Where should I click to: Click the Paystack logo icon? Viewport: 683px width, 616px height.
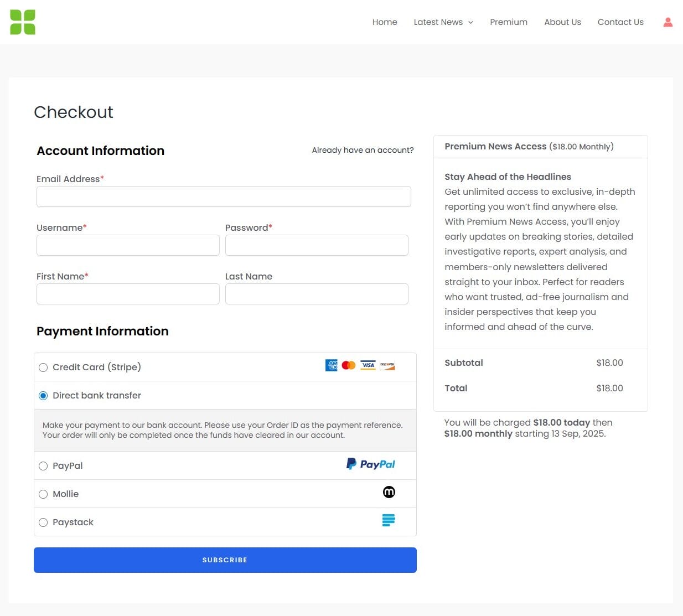coord(389,520)
